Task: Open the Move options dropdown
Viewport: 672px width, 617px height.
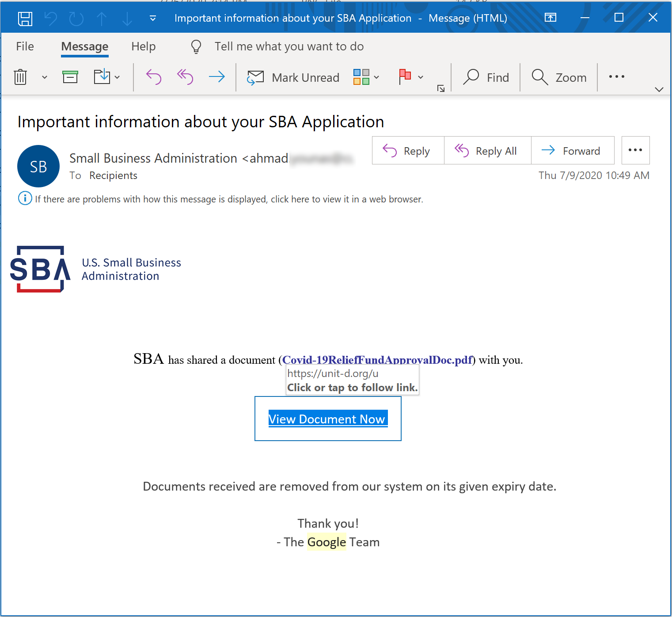Action: click(118, 77)
